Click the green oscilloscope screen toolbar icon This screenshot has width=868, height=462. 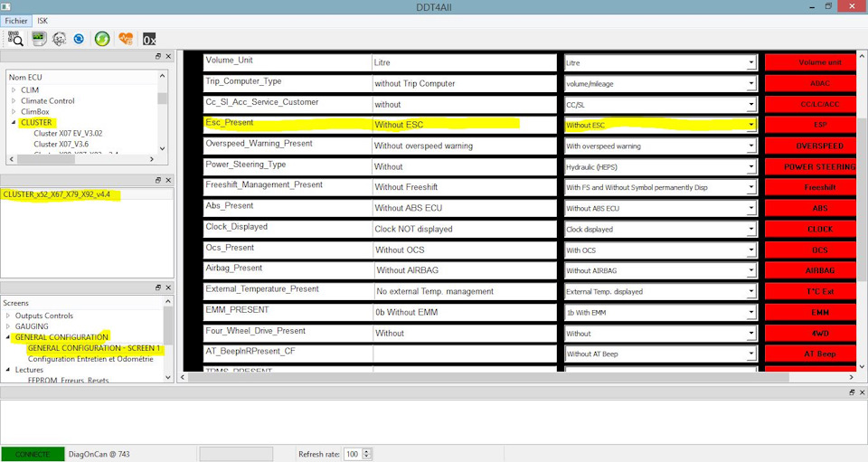39,38
